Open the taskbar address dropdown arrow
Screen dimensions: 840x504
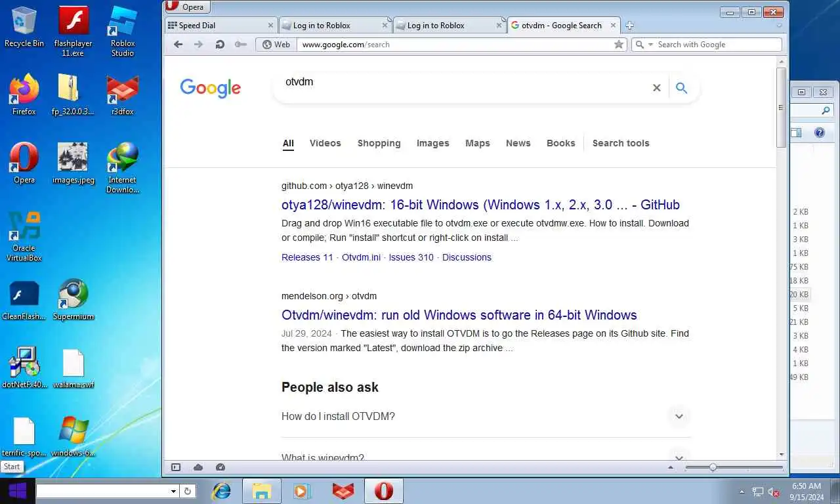click(x=173, y=491)
